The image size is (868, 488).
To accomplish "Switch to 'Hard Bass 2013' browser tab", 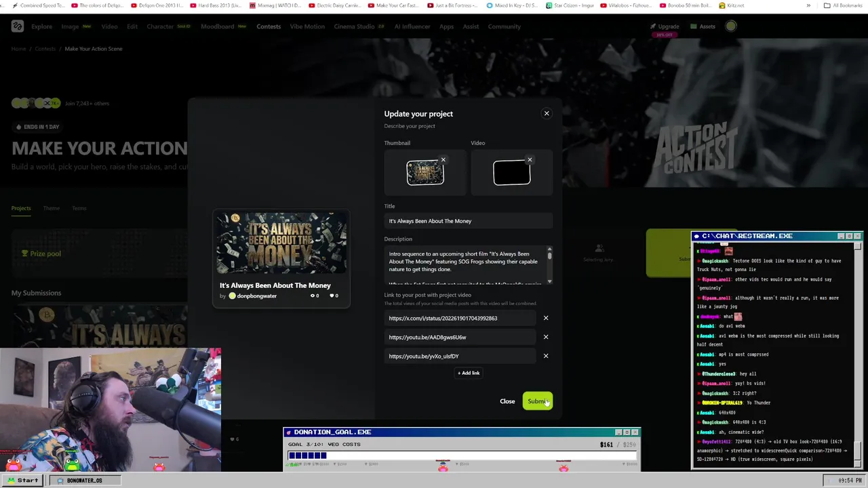I will tap(216, 5).
